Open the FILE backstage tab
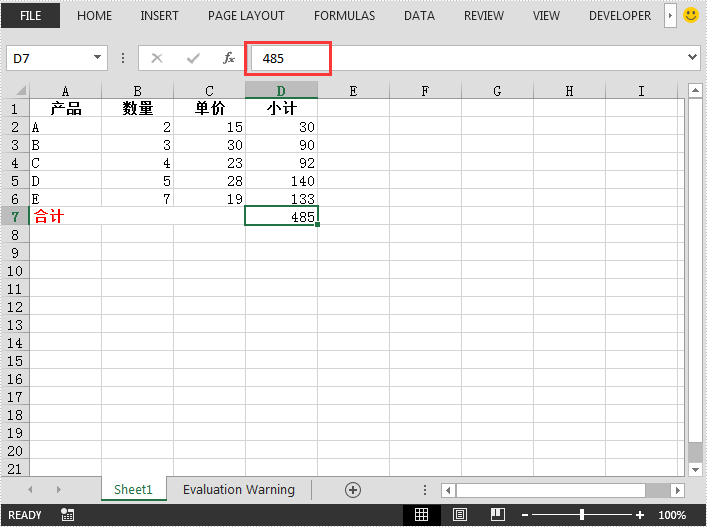Screen dimensions: 707x527 point(30,16)
